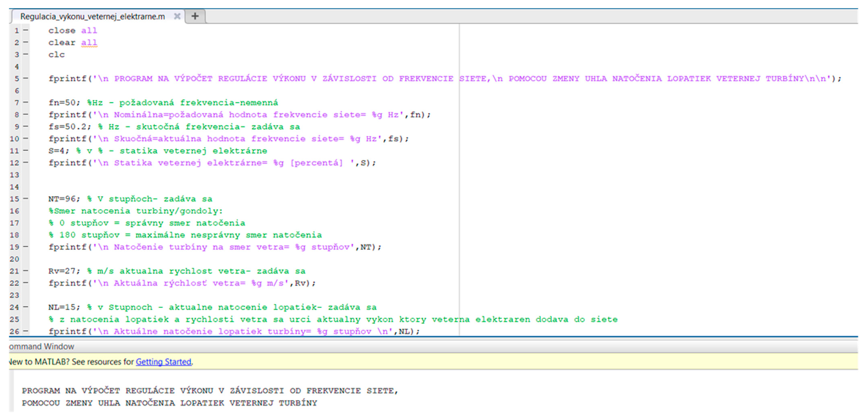Toggle breakpoint dash on line 1

26,30
